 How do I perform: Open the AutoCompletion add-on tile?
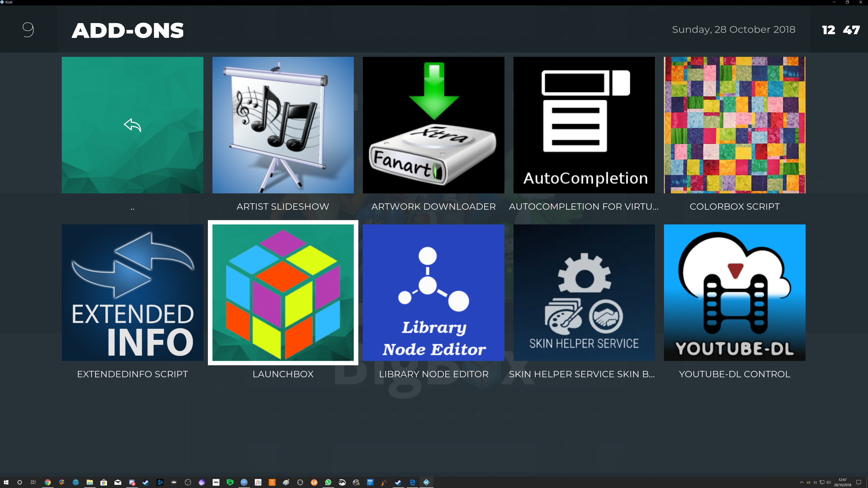[584, 125]
